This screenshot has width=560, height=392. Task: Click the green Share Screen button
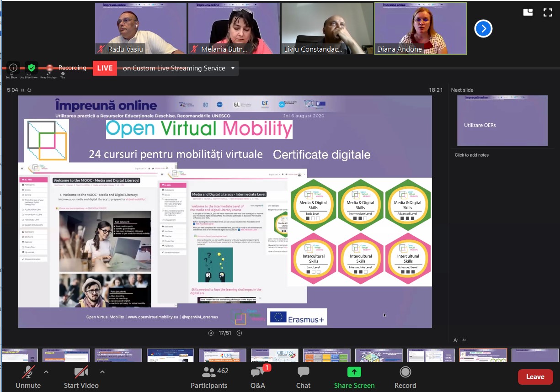pos(354,377)
